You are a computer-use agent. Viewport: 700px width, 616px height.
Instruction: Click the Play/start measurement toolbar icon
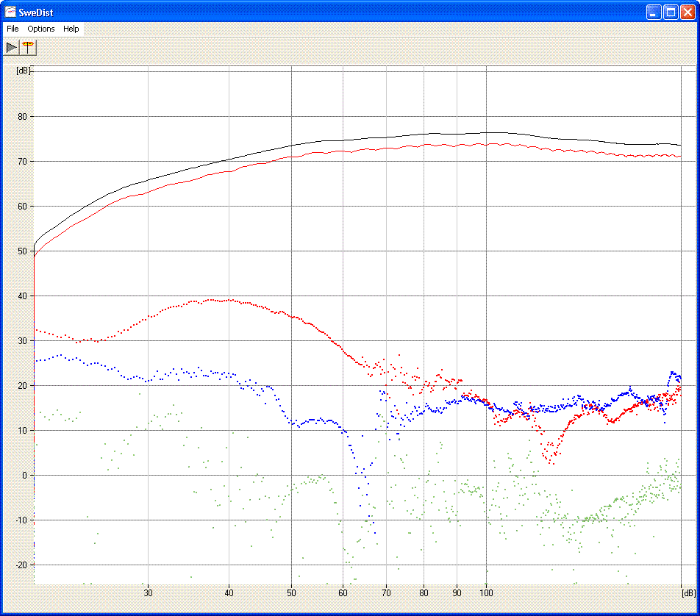point(11,47)
